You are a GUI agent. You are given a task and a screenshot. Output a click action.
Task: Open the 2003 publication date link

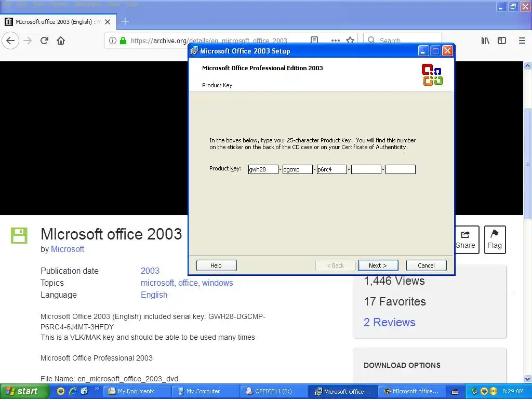coord(150,271)
